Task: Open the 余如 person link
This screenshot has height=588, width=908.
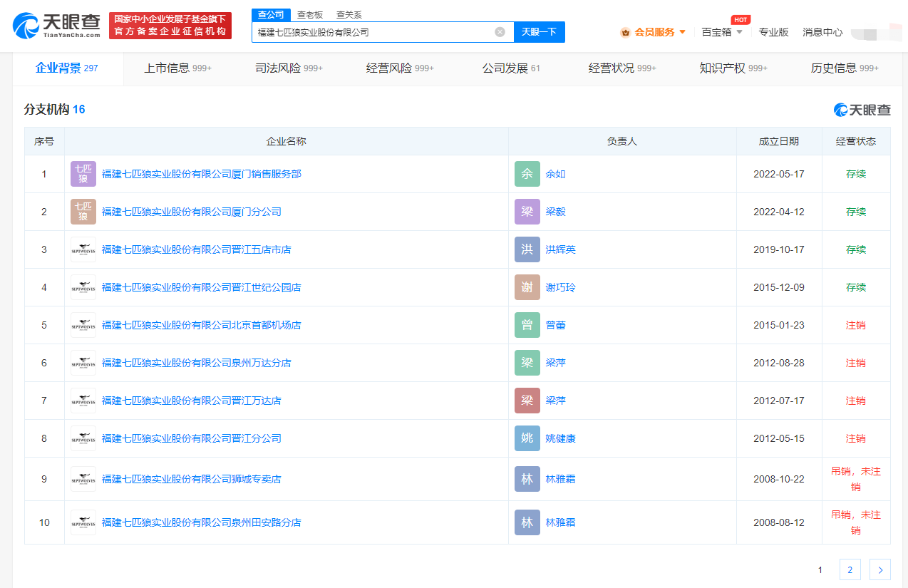Action: click(556, 174)
